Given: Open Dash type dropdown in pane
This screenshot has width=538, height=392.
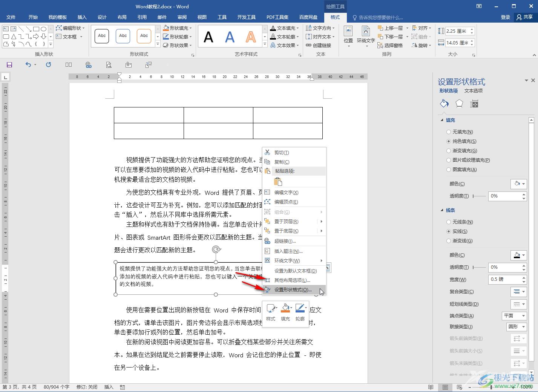Looking at the screenshot, I should click(518, 304).
